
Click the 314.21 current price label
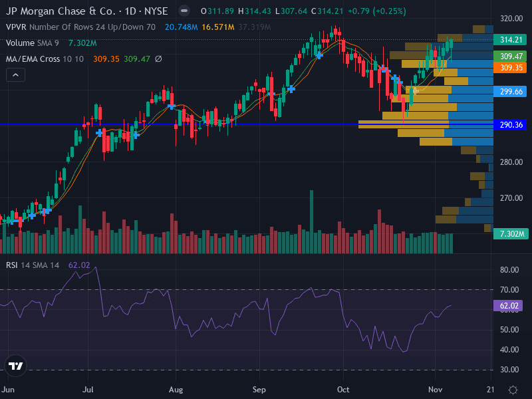point(510,40)
